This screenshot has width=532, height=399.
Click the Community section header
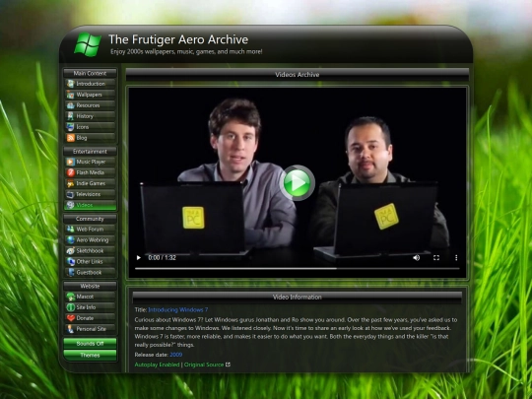coord(90,219)
